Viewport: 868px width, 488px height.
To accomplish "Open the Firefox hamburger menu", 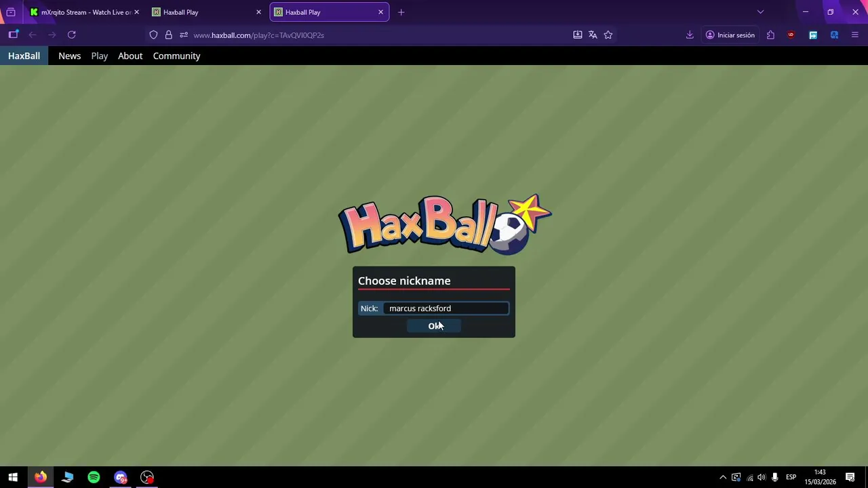I will pos(854,35).
